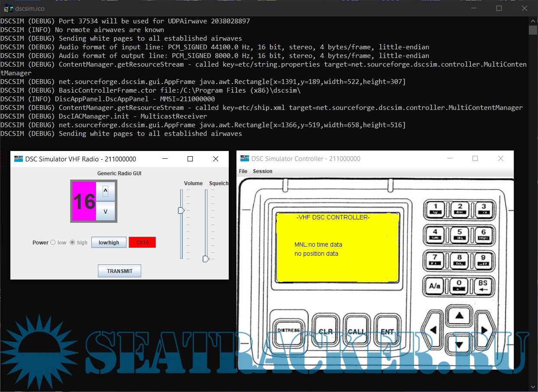The width and height of the screenshot is (538, 392).
Task: Increase channel with the ^ button
Action: point(105,191)
